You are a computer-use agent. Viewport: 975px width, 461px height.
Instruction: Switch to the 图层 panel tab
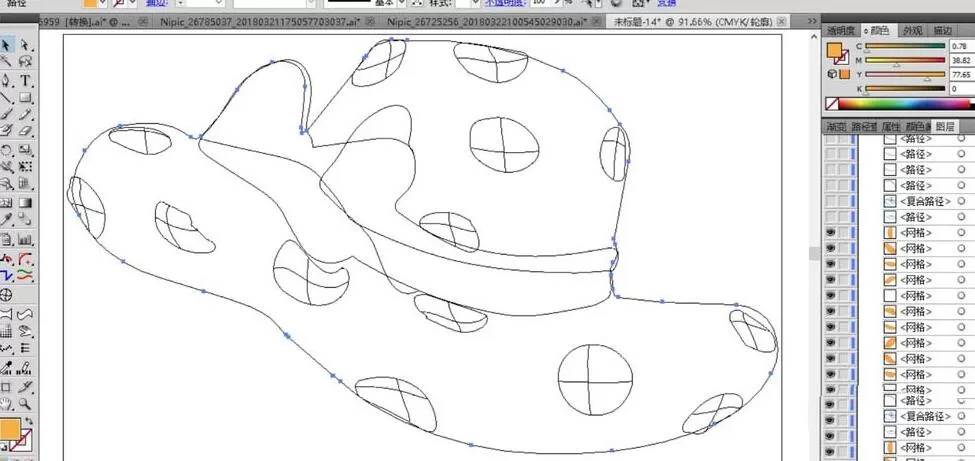coord(944,126)
